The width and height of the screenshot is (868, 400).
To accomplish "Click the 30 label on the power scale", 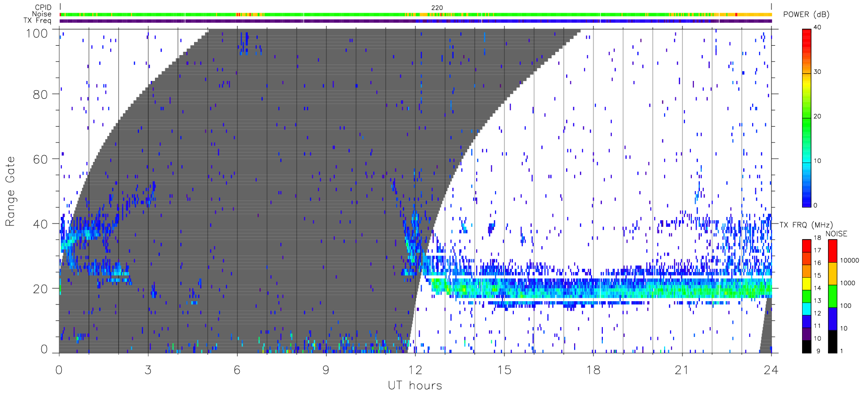I will pyautogui.click(x=817, y=72).
